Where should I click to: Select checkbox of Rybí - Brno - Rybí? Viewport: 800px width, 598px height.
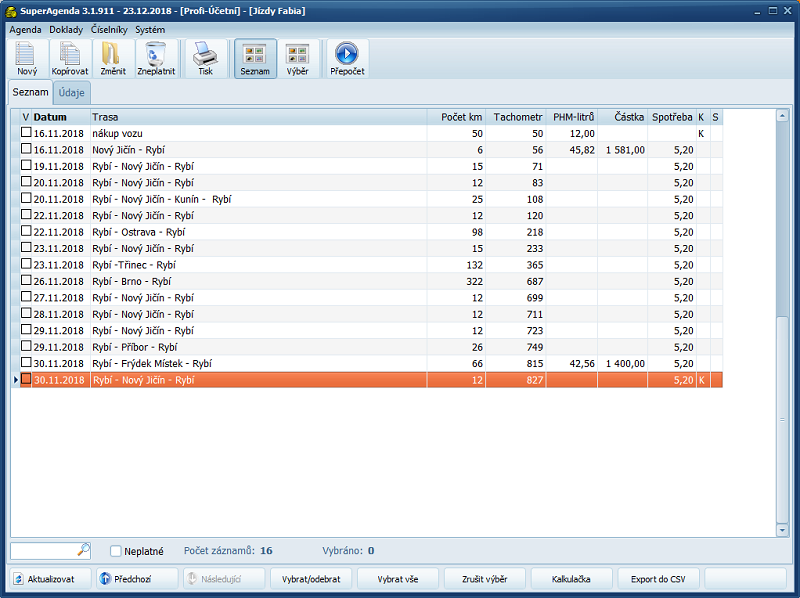[26, 281]
